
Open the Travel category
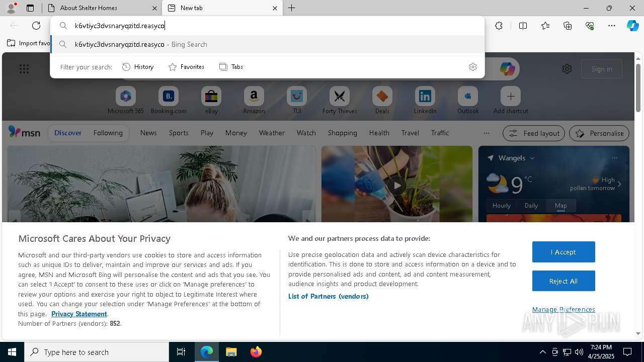[x=410, y=133]
